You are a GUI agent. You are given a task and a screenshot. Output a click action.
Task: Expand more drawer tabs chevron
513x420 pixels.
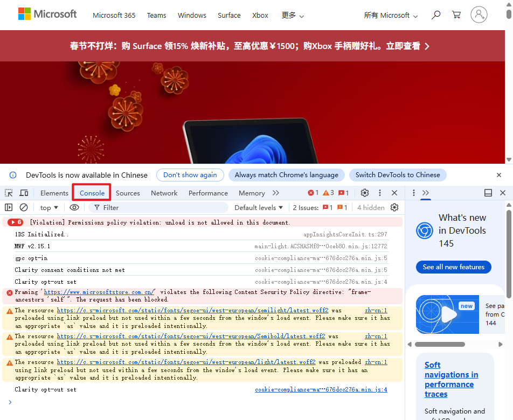pos(426,193)
